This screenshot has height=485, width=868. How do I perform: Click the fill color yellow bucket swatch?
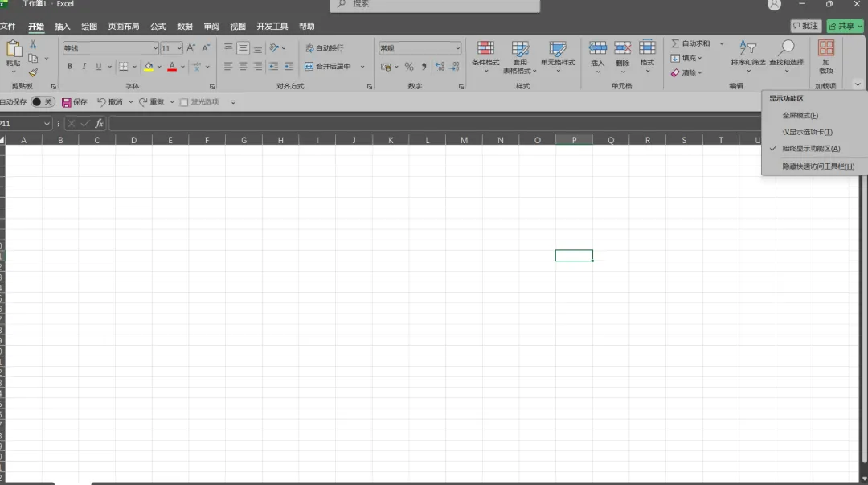click(x=149, y=67)
